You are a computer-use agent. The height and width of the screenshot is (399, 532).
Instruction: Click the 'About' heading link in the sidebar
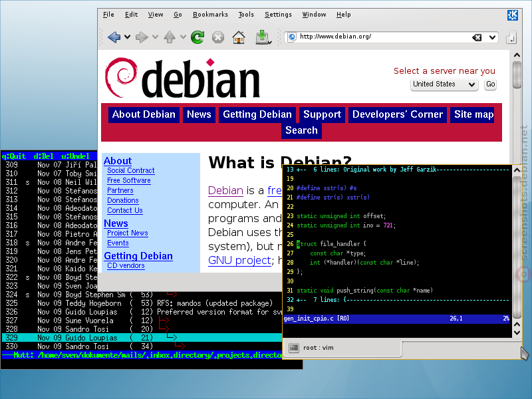click(x=118, y=161)
